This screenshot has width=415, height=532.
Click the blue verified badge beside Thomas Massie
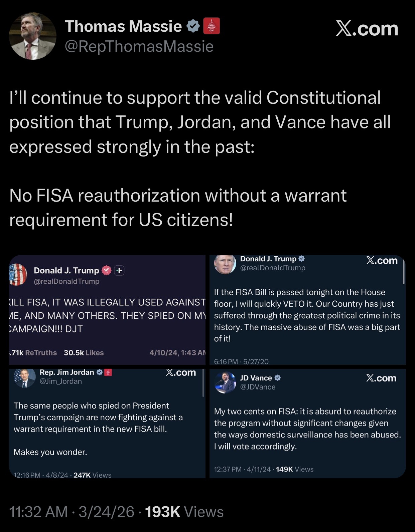click(x=193, y=26)
